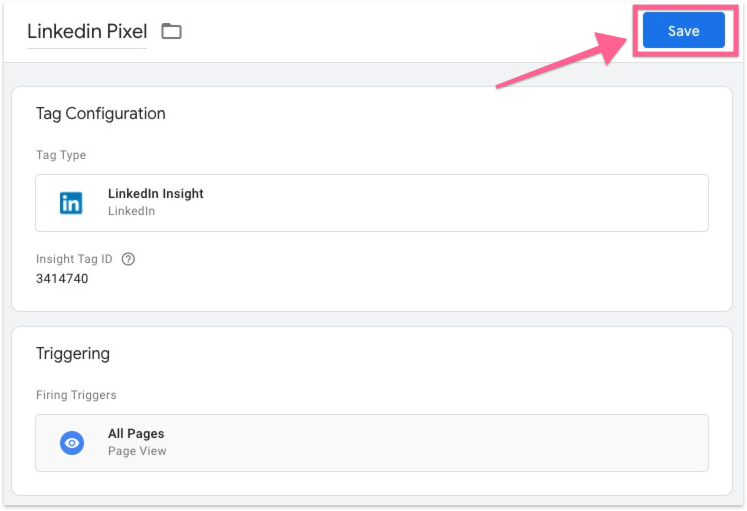Click the Triggering section heading
The width and height of the screenshot is (747, 511).
coord(73,354)
